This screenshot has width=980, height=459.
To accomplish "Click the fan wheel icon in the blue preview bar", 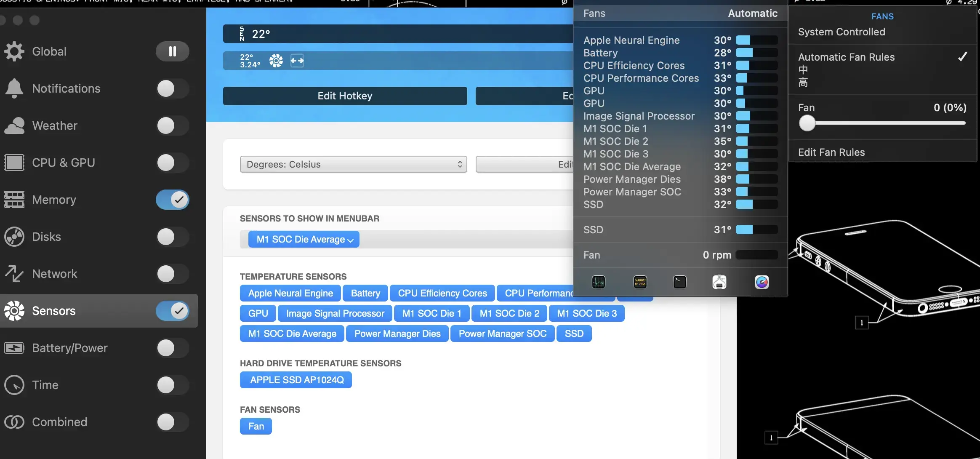I will coord(276,61).
